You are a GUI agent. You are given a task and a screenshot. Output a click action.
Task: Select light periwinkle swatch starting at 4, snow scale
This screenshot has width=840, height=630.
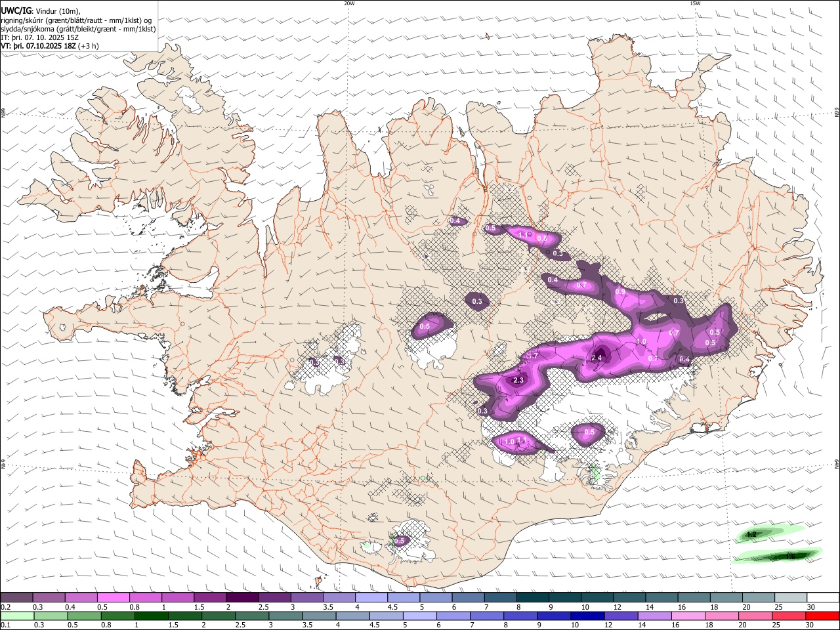click(371, 597)
